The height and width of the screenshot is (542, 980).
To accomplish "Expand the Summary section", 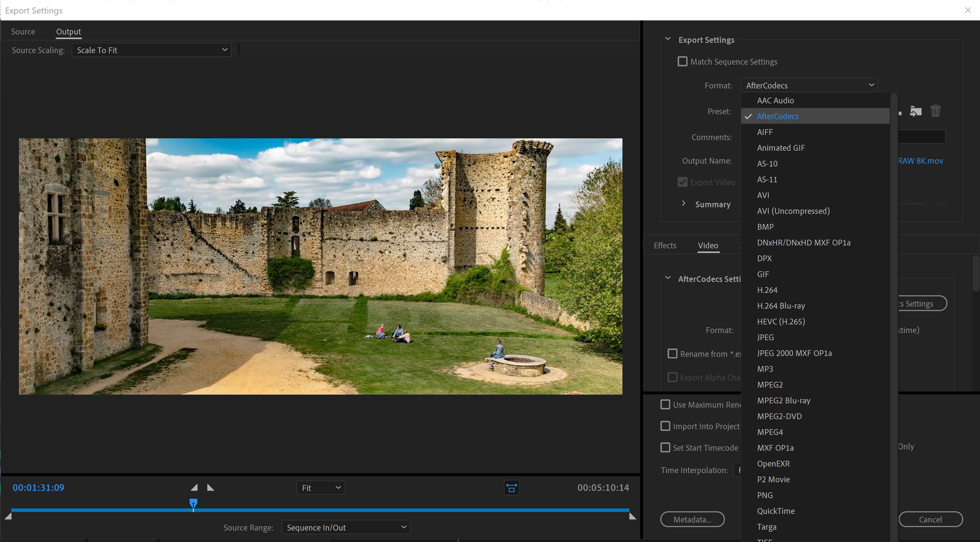I will point(684,204).
